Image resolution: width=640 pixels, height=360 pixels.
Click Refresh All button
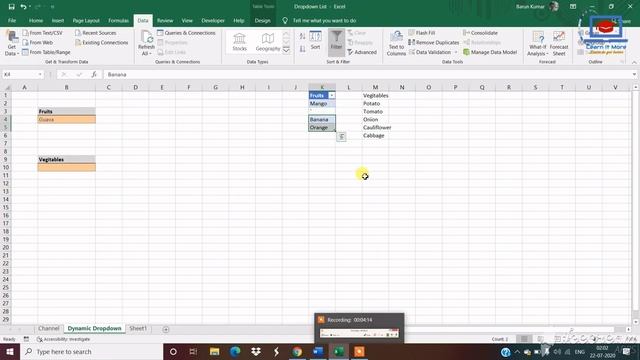tap(146, 43)
